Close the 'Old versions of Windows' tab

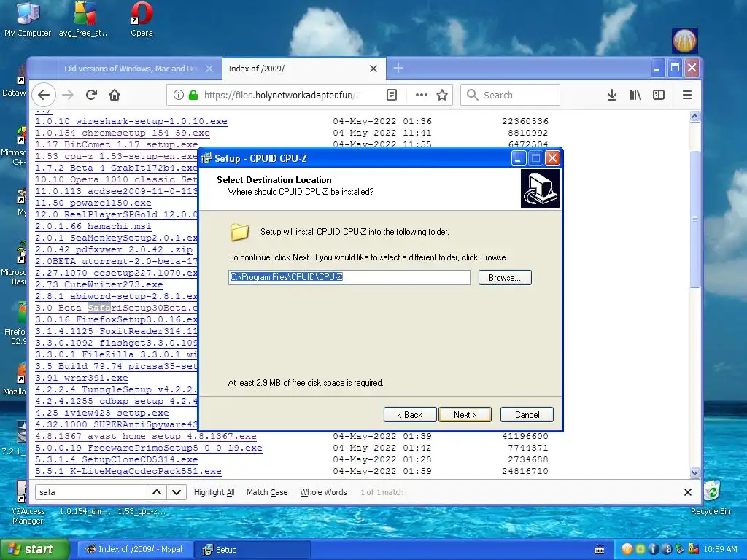tap(209, 69)
